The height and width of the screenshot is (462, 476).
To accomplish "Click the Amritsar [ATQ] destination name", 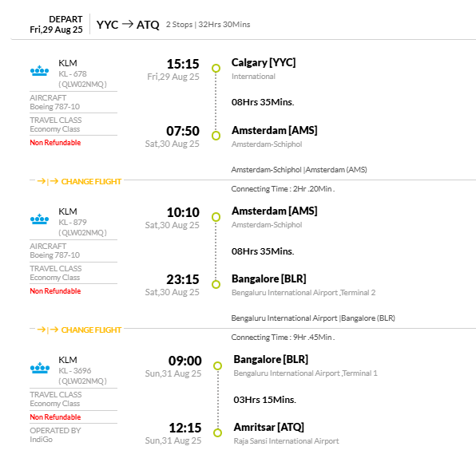I will (x=268, y=427).
